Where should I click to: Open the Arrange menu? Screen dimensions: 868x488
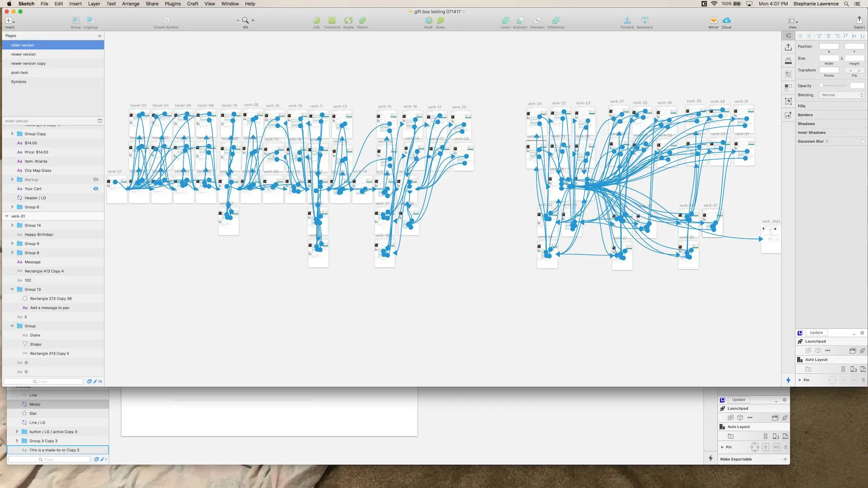click(x=130, y=3)
